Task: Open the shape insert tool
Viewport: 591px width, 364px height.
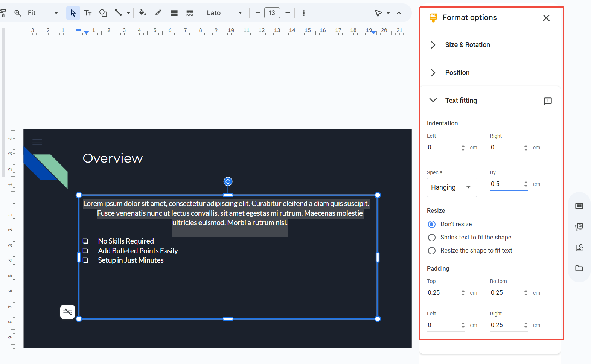Action: coord(103,13)
